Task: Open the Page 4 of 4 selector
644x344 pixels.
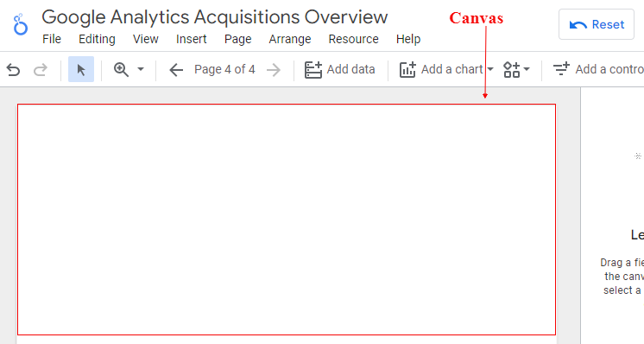Action: (x=224, y=69)
